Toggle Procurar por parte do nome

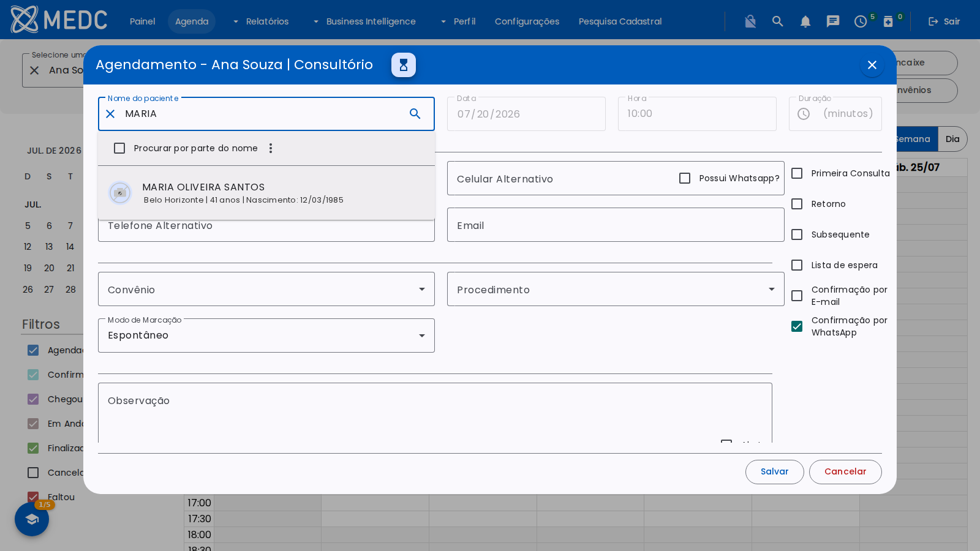pyautogui.click(x=119, y=148)
